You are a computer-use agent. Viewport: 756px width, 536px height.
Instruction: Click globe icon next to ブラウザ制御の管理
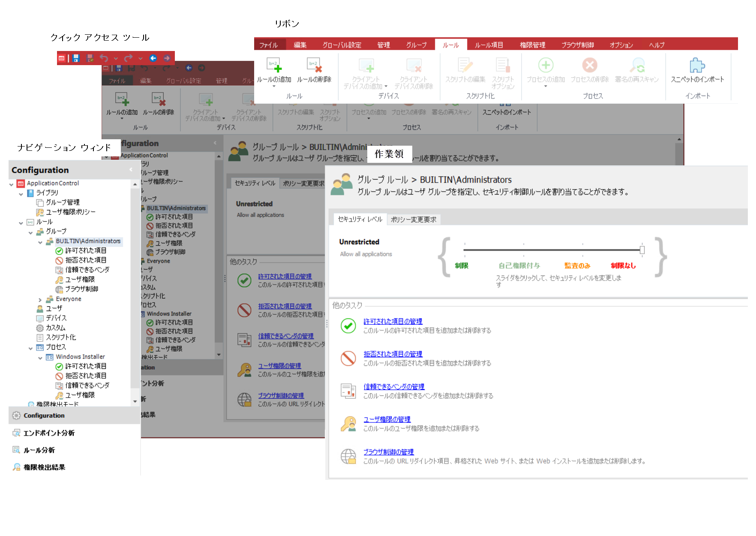pyautogui.click(x=348, y=456)
